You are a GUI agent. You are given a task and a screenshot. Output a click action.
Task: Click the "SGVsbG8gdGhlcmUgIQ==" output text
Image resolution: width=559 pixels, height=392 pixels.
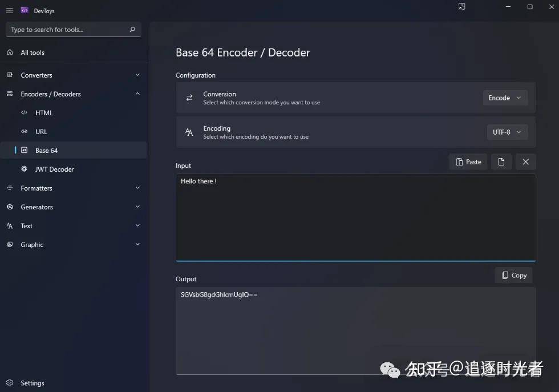pyautogui.click(x=219, y=294)
